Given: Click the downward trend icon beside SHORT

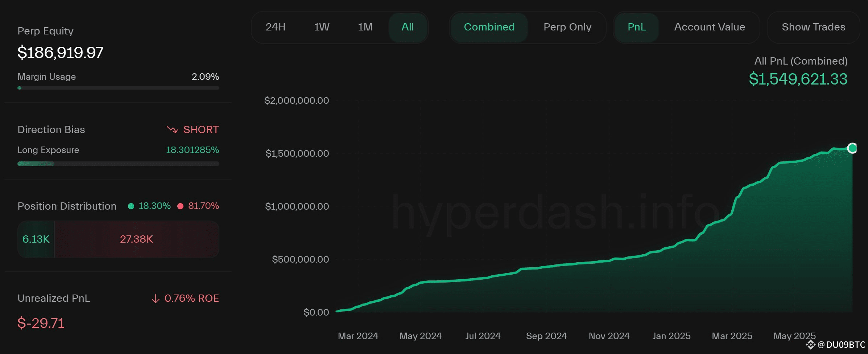Looking at the screenshot, I should click(172, 129).
